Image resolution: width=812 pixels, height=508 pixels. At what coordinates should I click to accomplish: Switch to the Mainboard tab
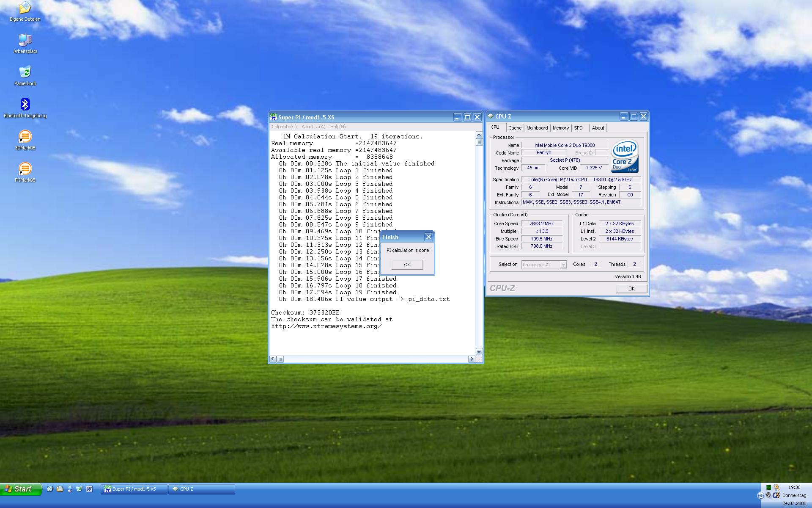[x=537, y=128]
